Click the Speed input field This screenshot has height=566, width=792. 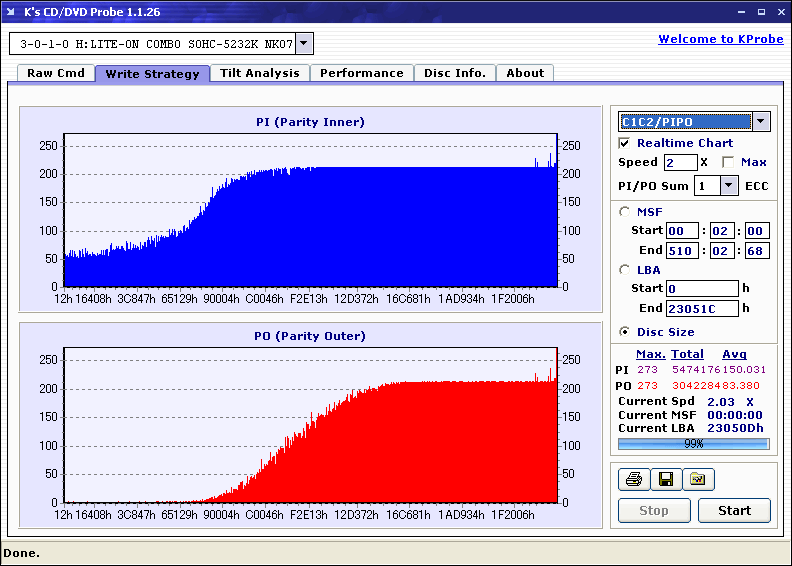click(680, 162)
